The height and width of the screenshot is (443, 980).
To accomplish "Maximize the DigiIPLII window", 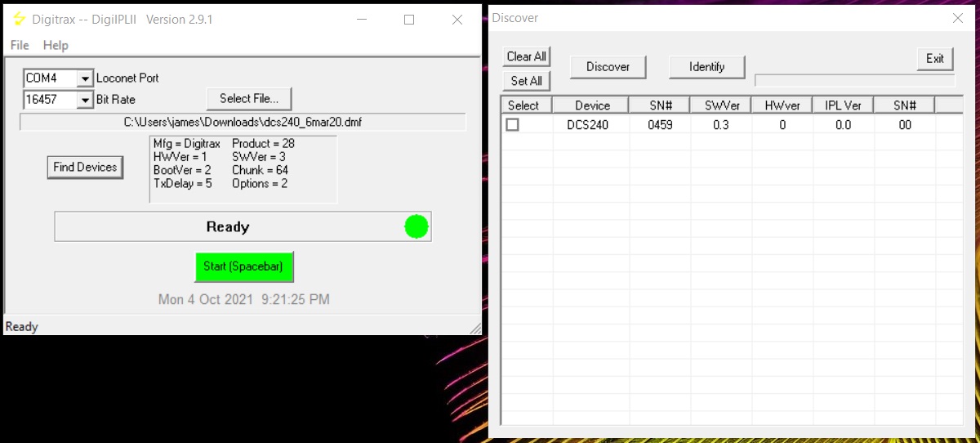I will [x=409, y=20].
